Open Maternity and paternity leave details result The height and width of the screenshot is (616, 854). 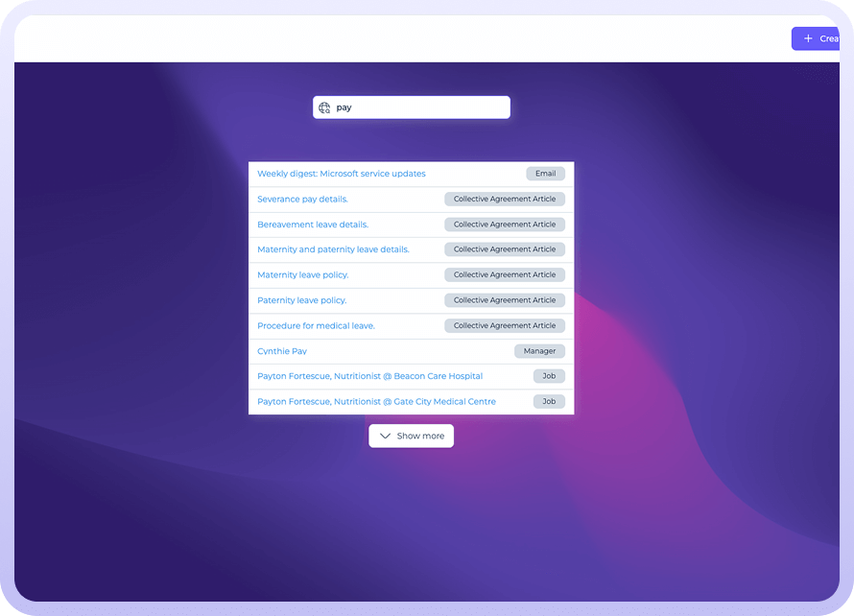click(x=333, y=249)
